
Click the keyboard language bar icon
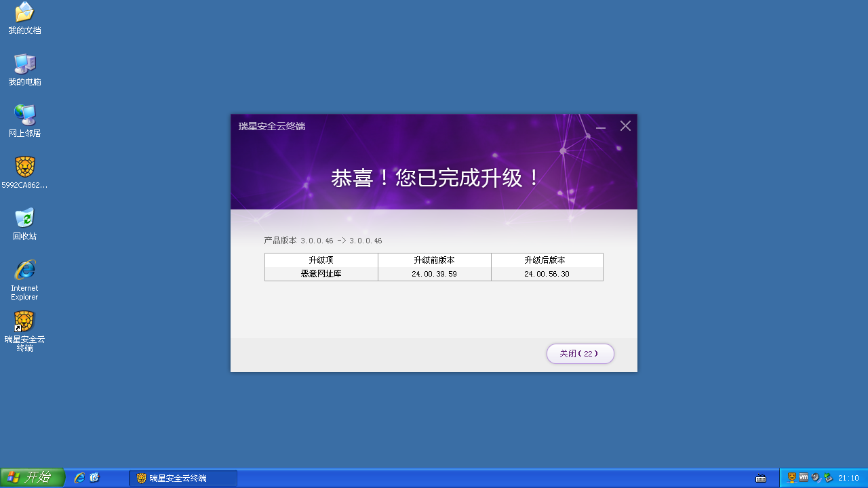tap(761, 478)
